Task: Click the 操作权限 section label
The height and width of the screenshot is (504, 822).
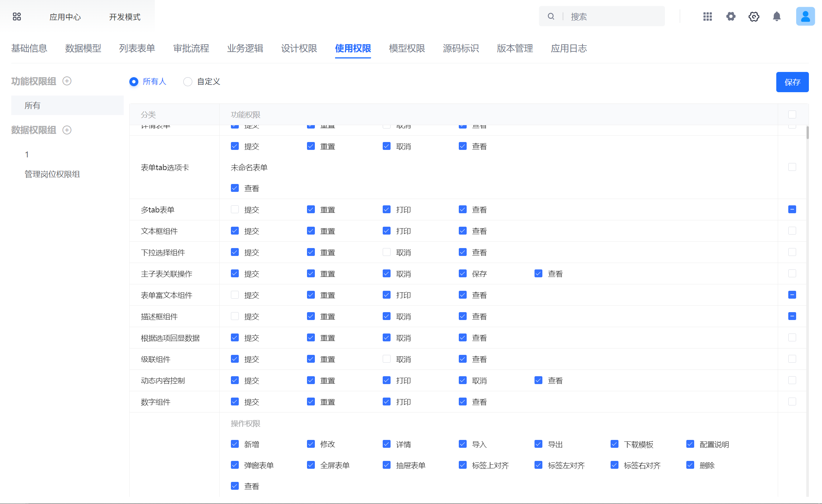Action: click(x=246, y=423)
